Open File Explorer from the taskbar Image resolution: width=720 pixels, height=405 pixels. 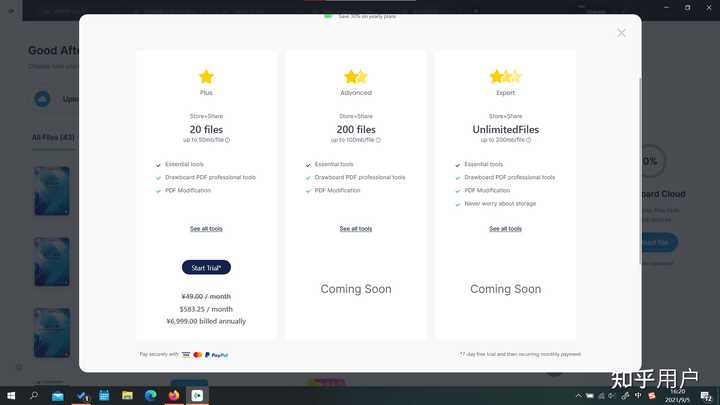(x=127, y=395)
